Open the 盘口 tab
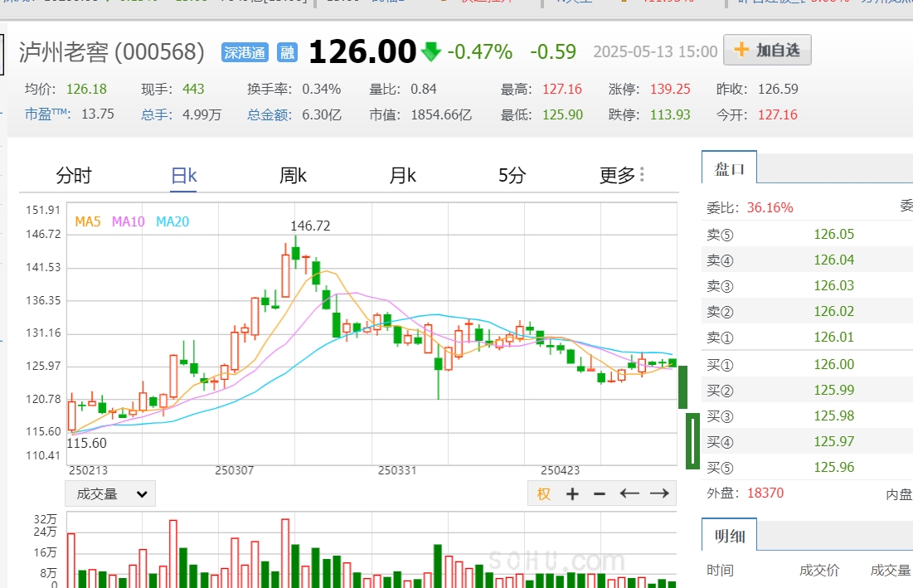913x588 pixels. (730, 169)
